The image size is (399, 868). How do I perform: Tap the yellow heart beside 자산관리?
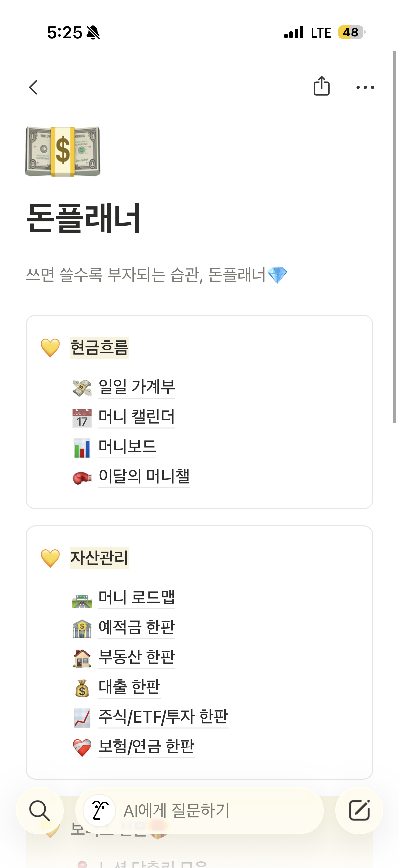coord(50,558)
